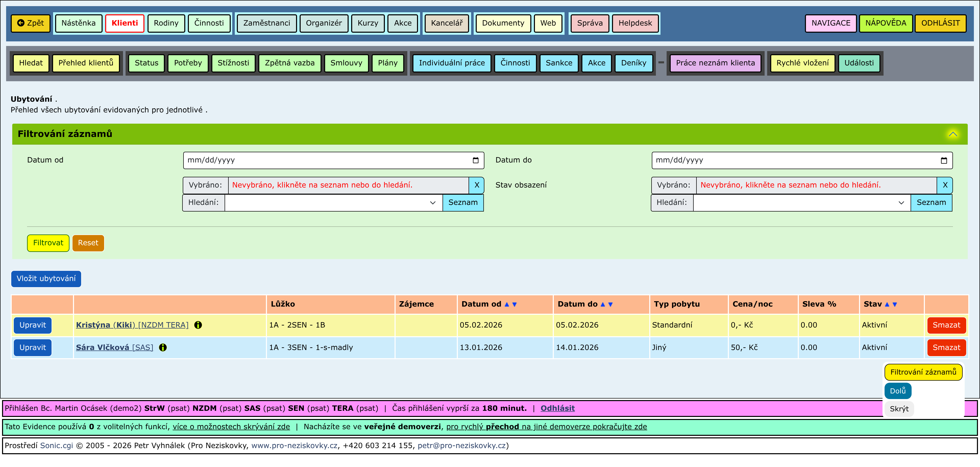The height and width of the screenshot is (467, 980).
Task: Clear the left Vybráno selection with X
Action: (x=477, y=185)
